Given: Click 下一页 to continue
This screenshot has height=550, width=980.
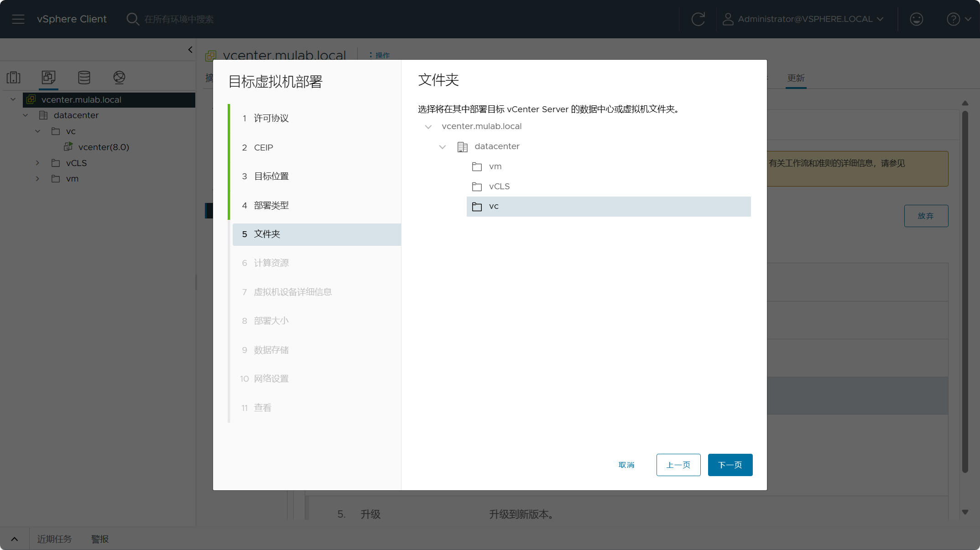Looking at the screenshot, I should pyautogui.click(x=730, y=465).
